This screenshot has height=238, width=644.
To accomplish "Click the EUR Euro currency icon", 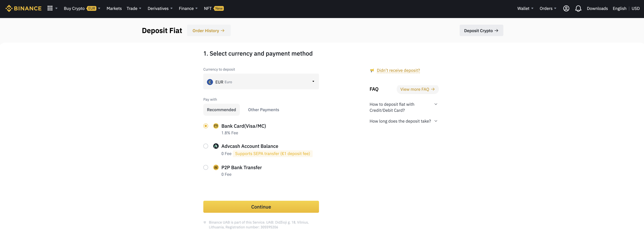I will (209, 82).
